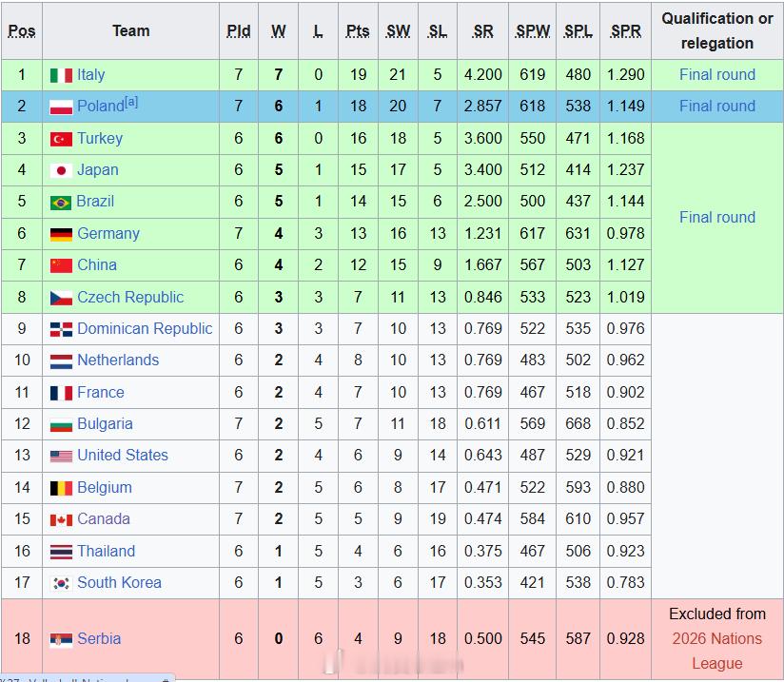Click the Canada flag icon
Image resolution: width=784 pixels, height=682 pixels.
pos(61,519)
